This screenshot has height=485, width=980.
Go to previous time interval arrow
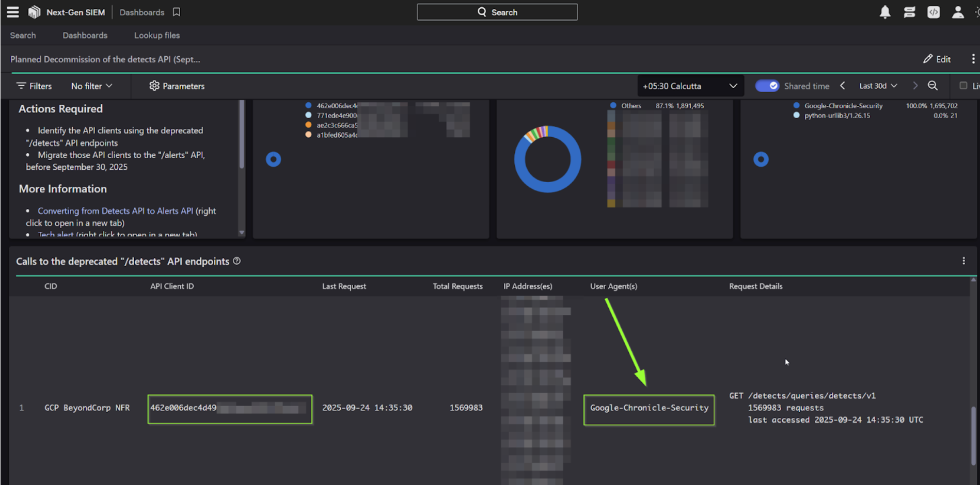[x=843, y=86]
